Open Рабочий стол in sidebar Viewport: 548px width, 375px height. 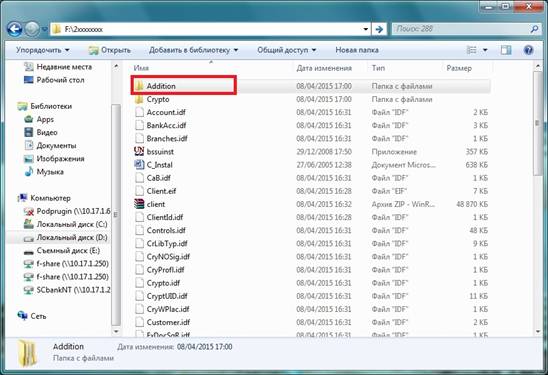tap(54, 80)
